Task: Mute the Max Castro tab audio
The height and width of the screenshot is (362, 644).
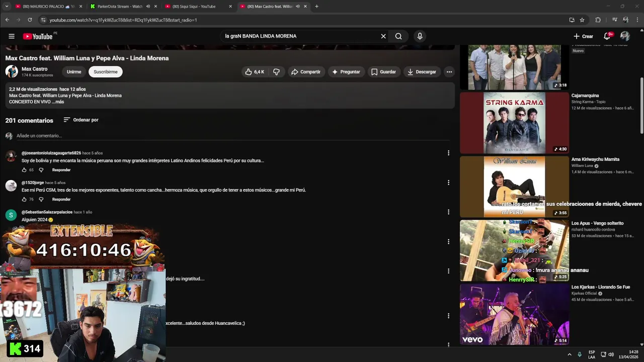Action: [298, 7]
